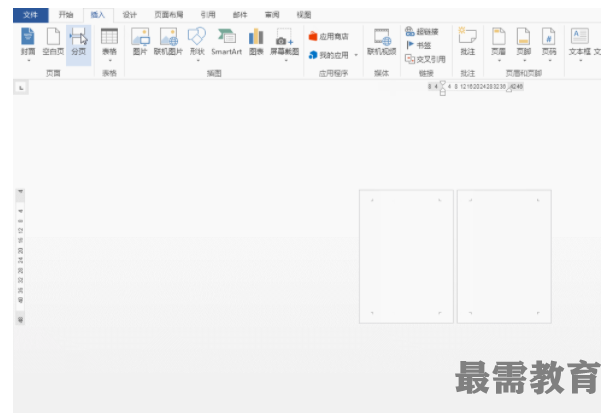
Task: Open the app store (应用商店)
Action: pyautogui.click(x=329, y=36)
